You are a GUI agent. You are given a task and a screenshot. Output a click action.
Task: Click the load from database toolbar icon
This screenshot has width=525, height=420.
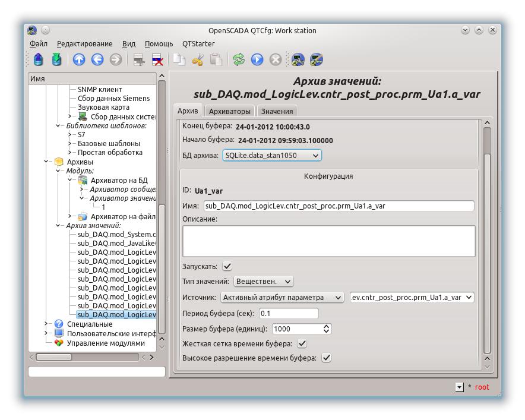[39, 59]
